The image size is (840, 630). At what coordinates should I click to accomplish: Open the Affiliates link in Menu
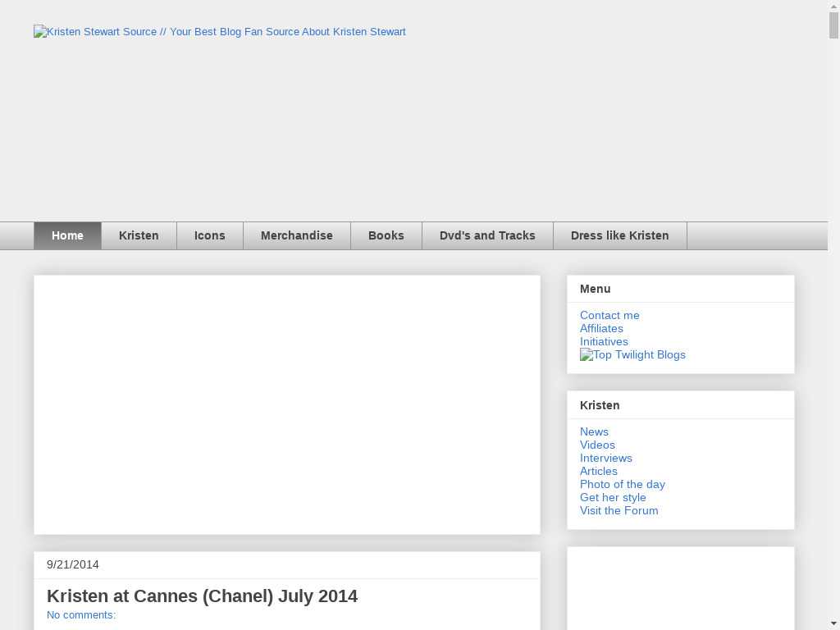coord(601,329)
